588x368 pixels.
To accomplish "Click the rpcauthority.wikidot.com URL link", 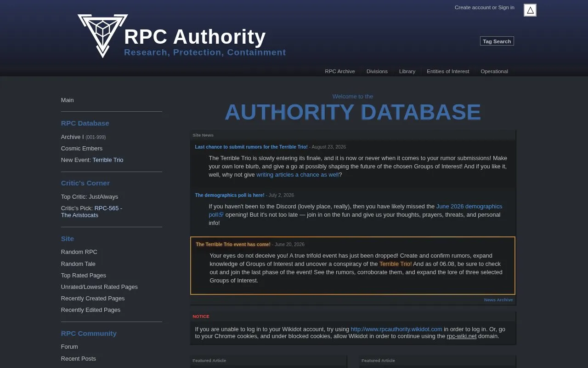I will tap(396, 329).
